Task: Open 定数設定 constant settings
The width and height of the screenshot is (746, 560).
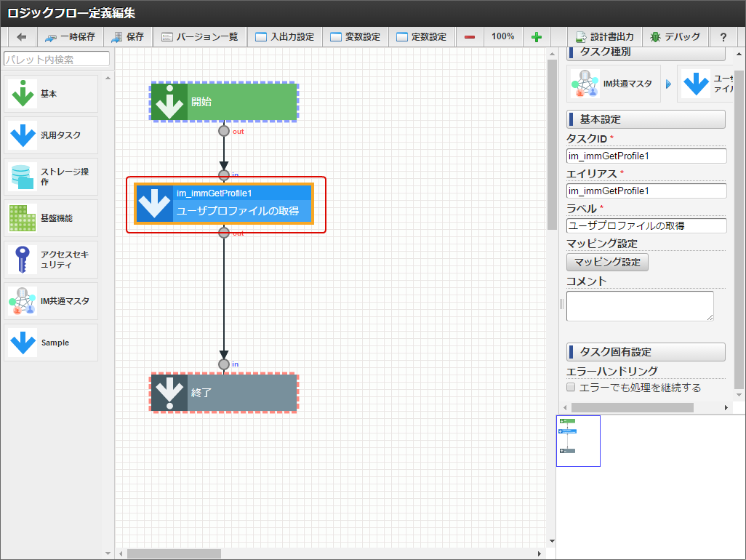Action: pos(422,36)
